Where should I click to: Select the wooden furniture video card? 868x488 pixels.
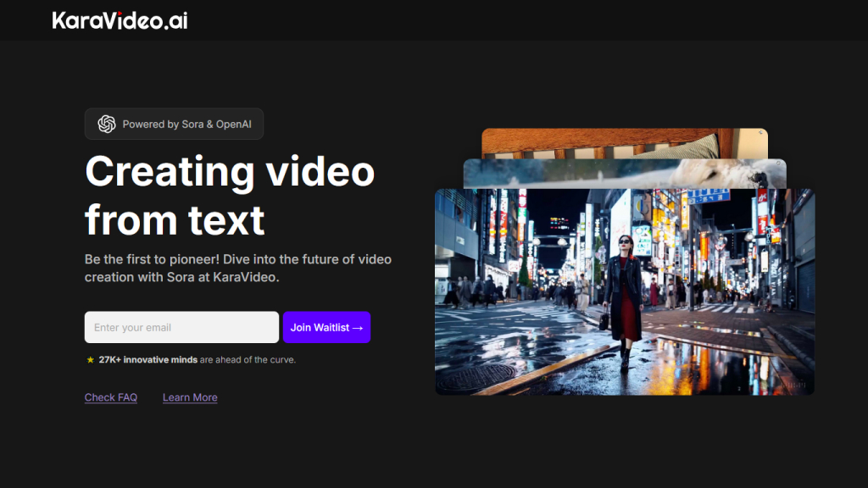[625, 144]
